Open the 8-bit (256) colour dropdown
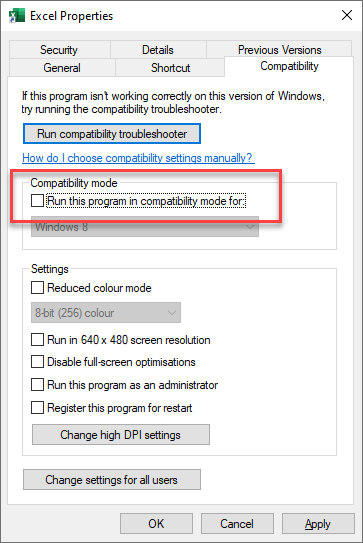The width and height of the screenshot is (363, 543). pos(106,313)
